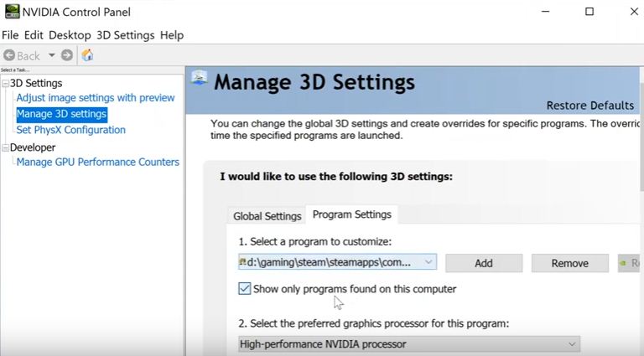Viewport: 644px width, 356px height.
Task: Open Manage GPU Performance Counters
Action: [x=98, y=162]
